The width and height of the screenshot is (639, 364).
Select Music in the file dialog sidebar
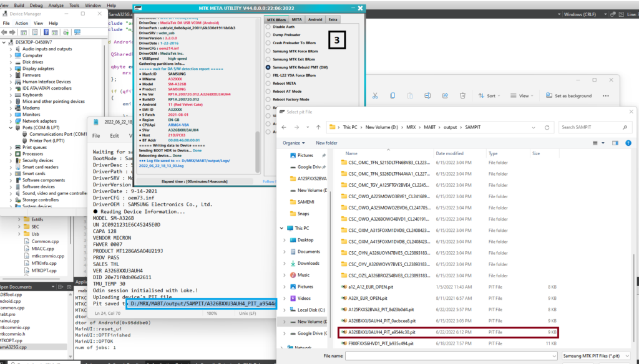tap(303, 275)
